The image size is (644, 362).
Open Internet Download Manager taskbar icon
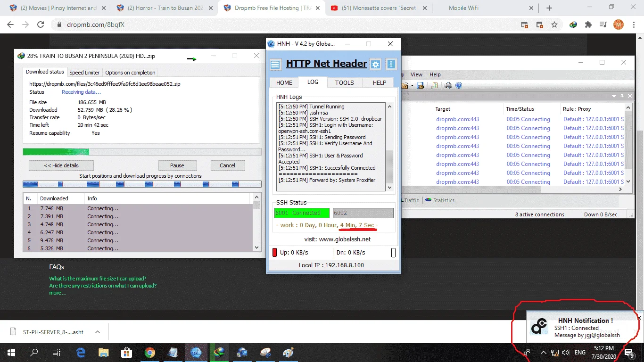(219, 352)
